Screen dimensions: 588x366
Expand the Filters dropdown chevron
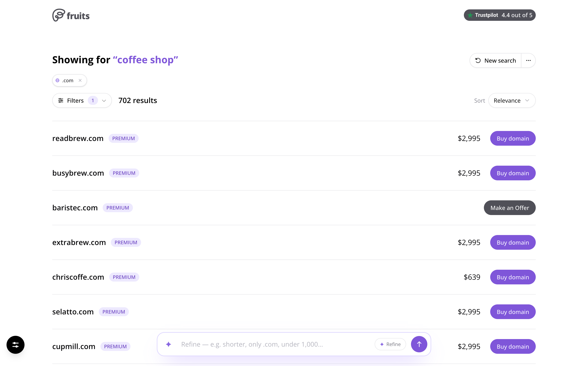(104, 100)
